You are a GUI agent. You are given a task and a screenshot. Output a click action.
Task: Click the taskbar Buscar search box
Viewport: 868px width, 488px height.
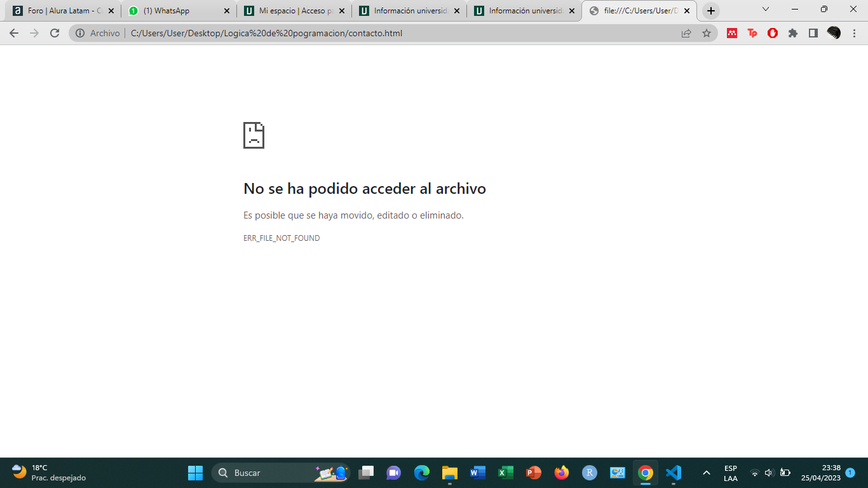[281, 473]
